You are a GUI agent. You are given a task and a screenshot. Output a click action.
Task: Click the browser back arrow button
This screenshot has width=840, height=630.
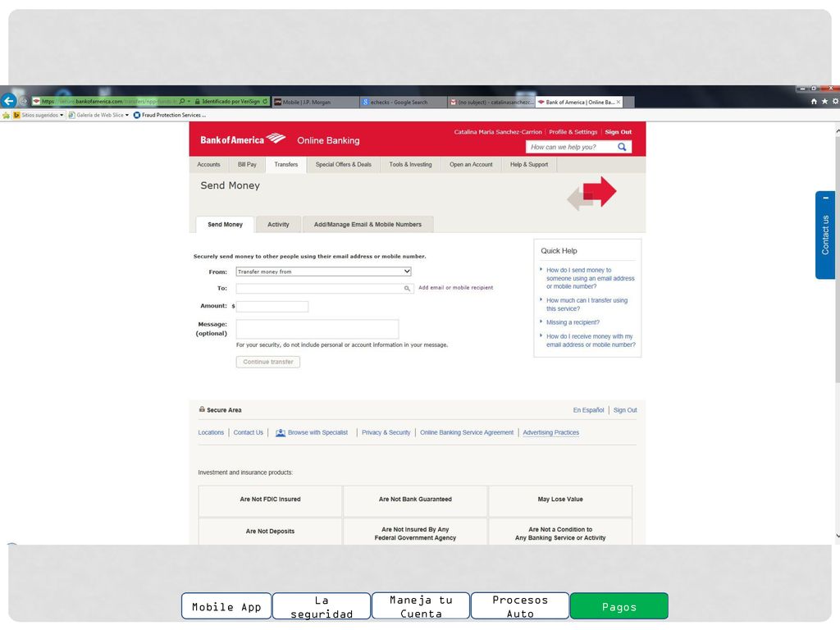coord(8,101)
